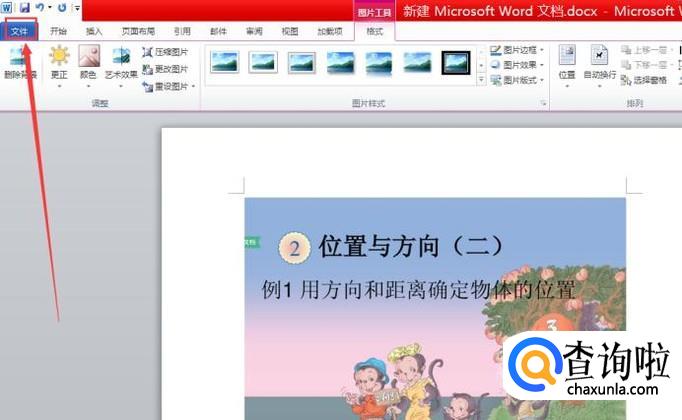Expand the quick access toolbar customize arrow
The width and height of the screenshot is (682, 420).
tap(77, 8)
